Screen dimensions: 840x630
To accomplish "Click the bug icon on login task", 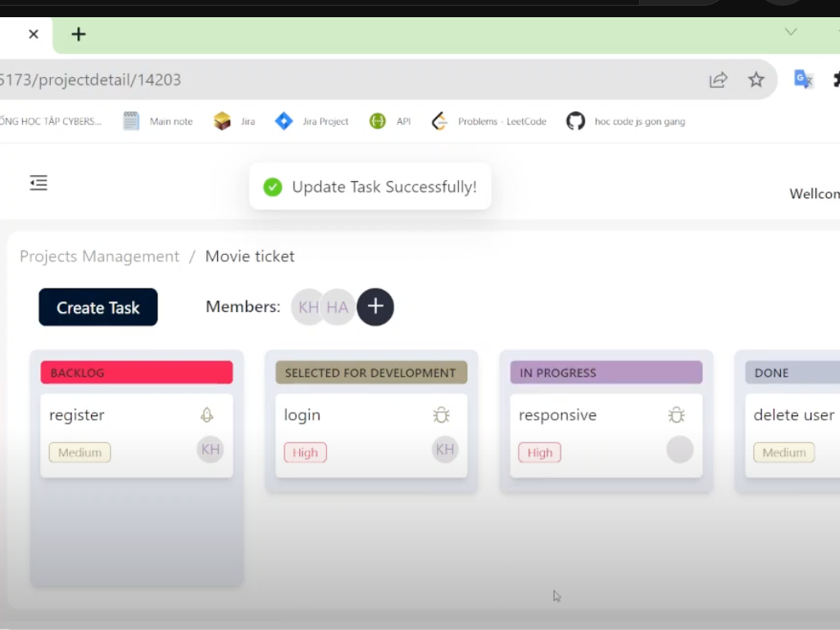I will point(442,415).
